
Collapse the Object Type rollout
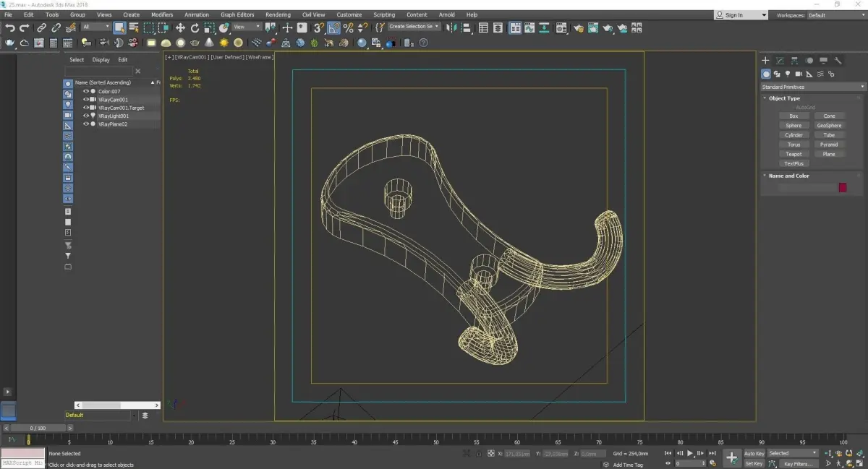[x=784, y=98]
